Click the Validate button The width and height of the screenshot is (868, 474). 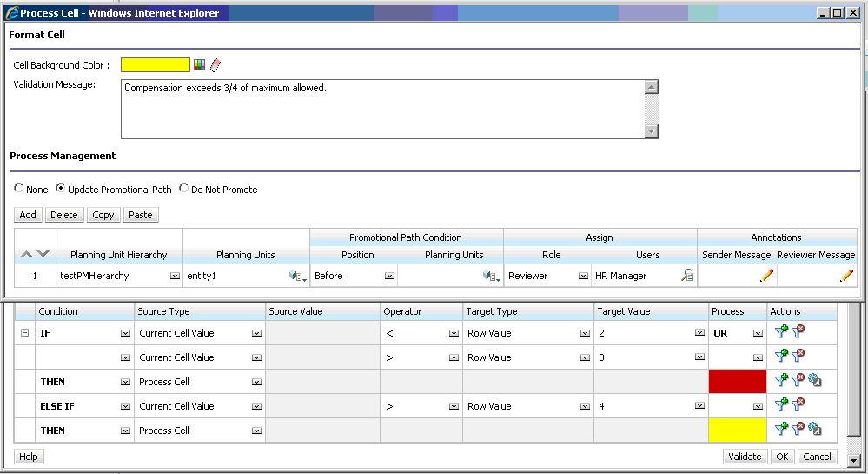click(x=745, y=457)
